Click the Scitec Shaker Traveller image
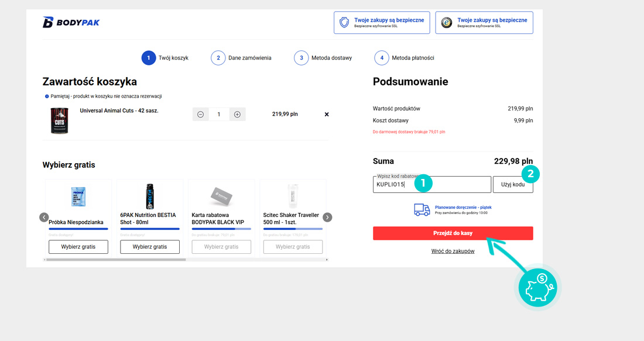The image size is (644, 341). pos(292,197)
